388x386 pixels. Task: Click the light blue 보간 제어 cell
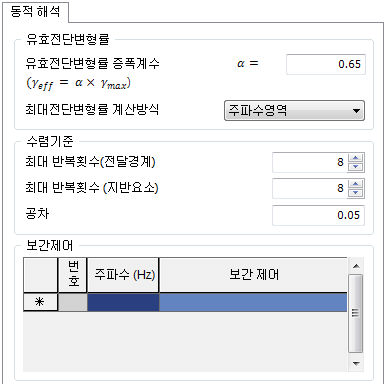(x=253, y=302)
